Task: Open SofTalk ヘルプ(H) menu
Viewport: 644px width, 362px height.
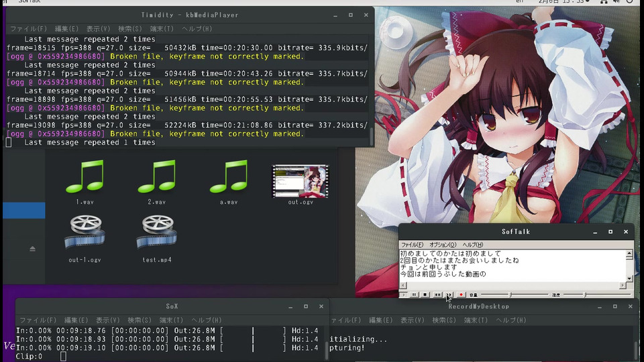Action: pyautogui.click(x=473, y=245)
